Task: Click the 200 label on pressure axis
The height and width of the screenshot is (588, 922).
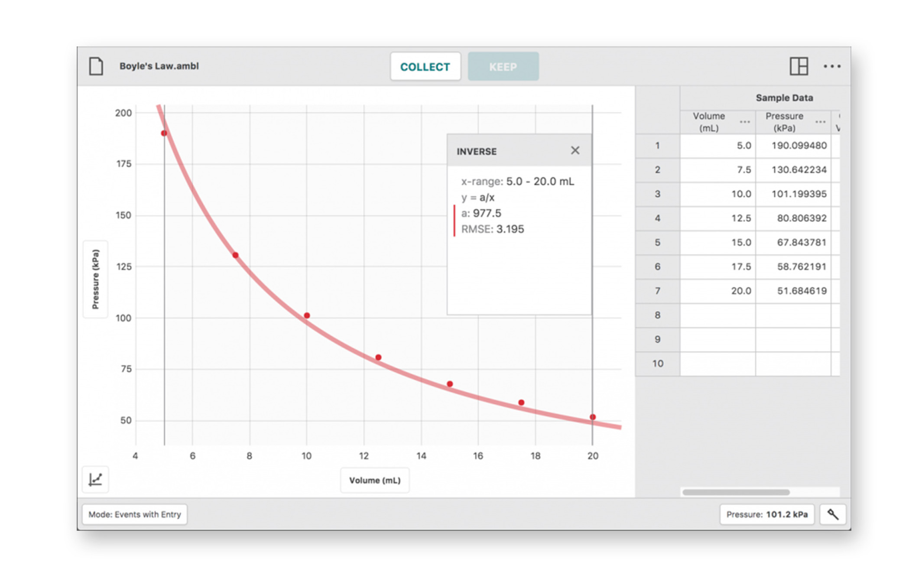Action: (x=123, y=113)
